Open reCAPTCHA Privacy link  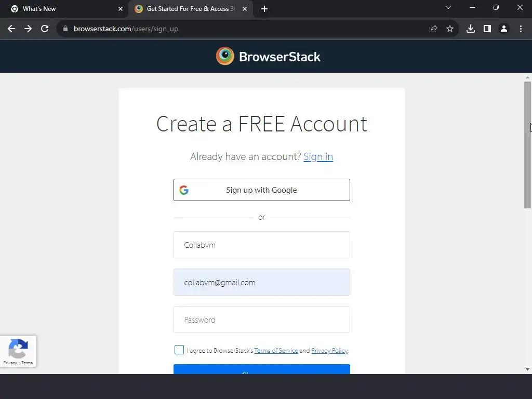pos(10,363)
